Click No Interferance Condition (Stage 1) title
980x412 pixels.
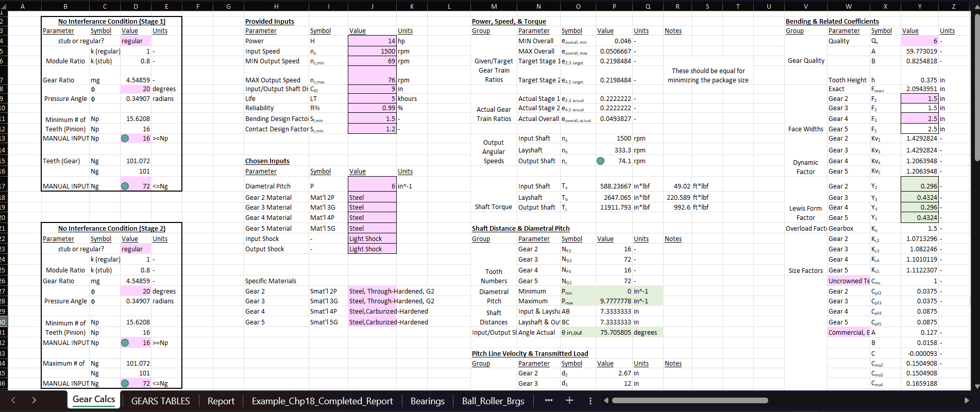[x=112, y=22]
